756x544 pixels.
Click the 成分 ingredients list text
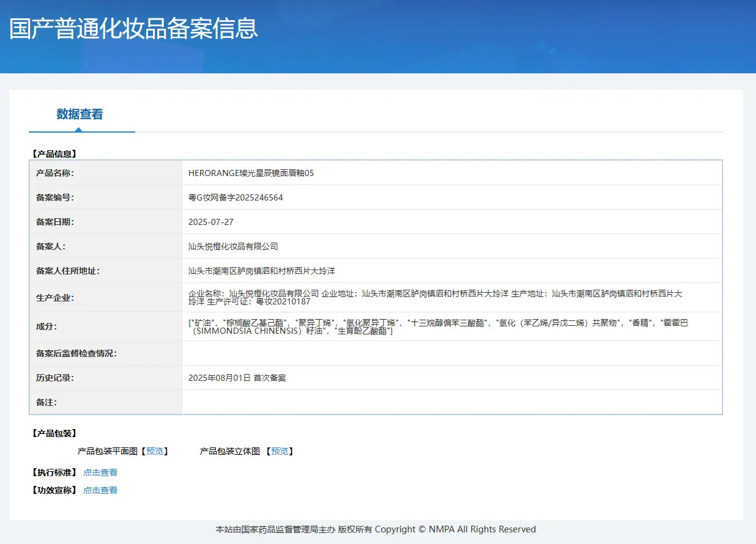[438, 326]
